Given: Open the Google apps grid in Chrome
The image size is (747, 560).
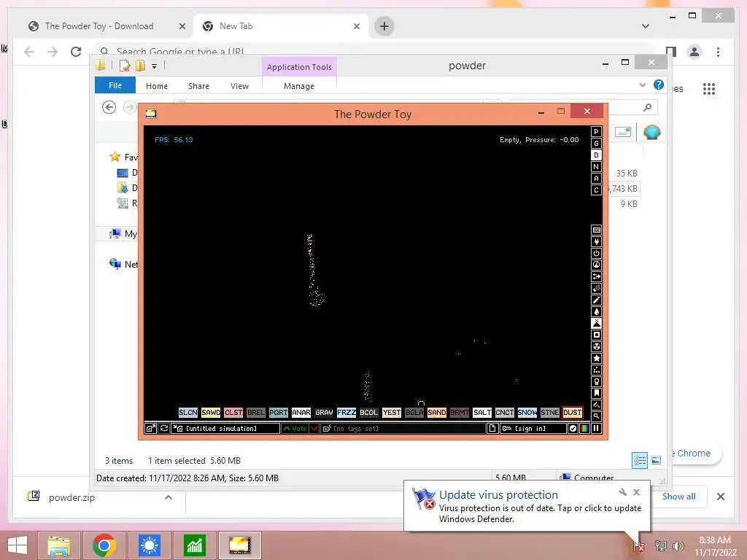Looking at the screenshot, I should coord(709,88).
